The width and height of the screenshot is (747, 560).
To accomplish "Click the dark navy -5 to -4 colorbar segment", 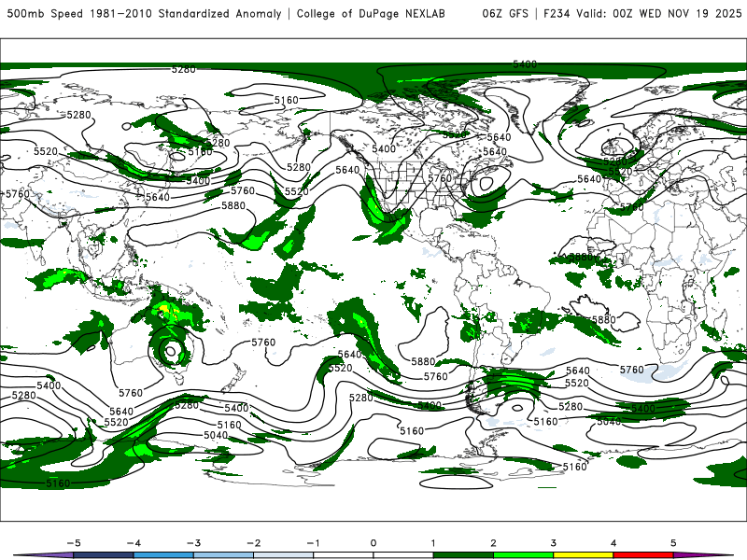I will 104,555.
